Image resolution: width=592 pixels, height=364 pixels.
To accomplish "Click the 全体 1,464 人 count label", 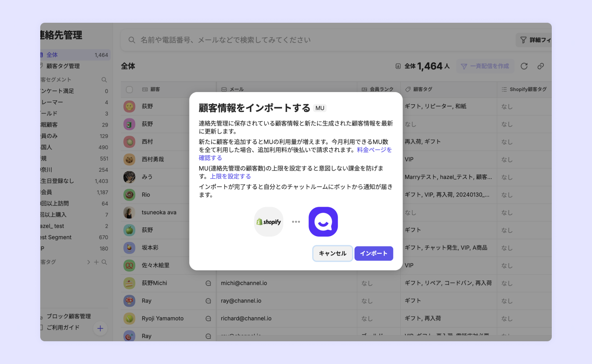I will point(423,66).
